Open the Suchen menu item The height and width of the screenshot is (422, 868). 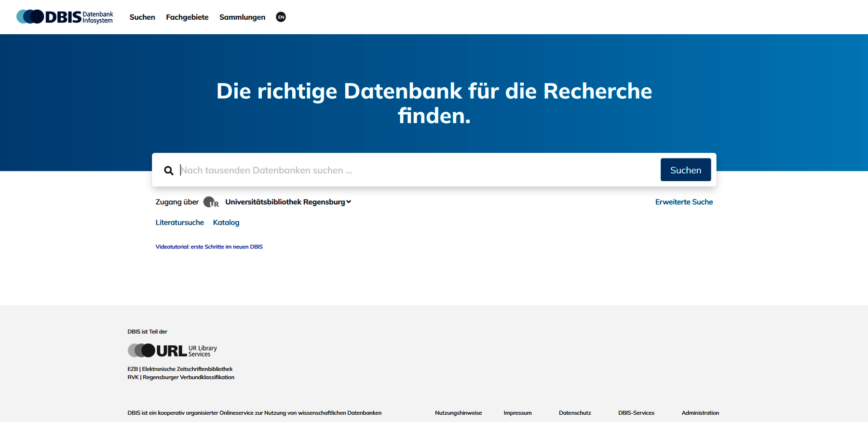[142, 17]
